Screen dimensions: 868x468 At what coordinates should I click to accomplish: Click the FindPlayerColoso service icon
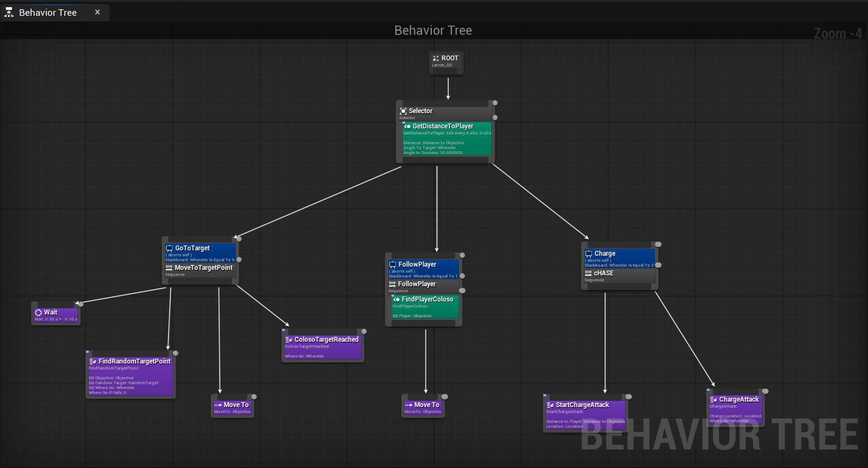pos(396,299)
